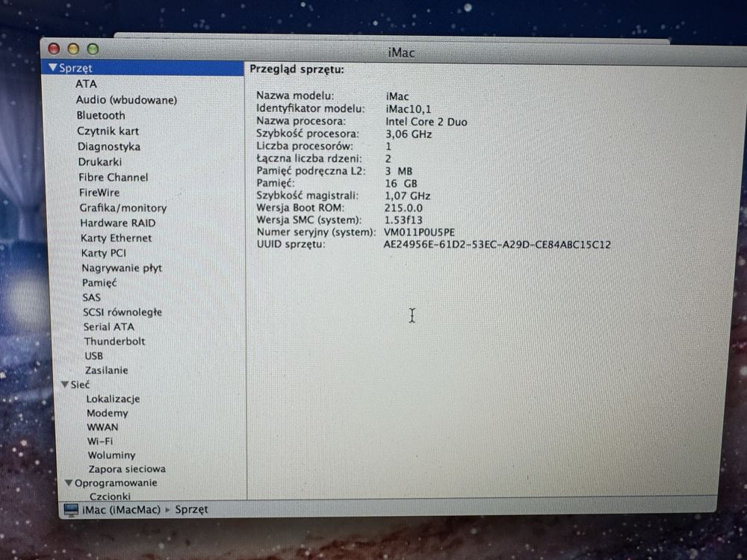Select WWAN network entry

point(102,427)
